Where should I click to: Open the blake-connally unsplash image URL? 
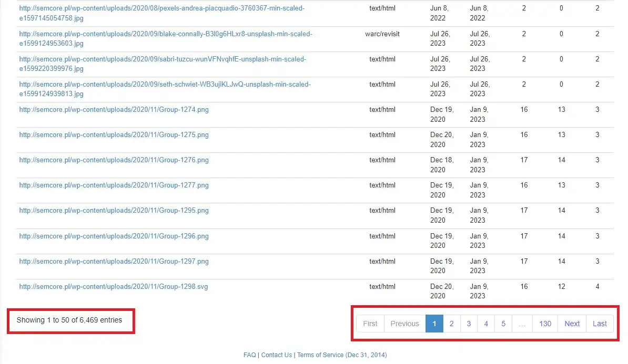165,34
